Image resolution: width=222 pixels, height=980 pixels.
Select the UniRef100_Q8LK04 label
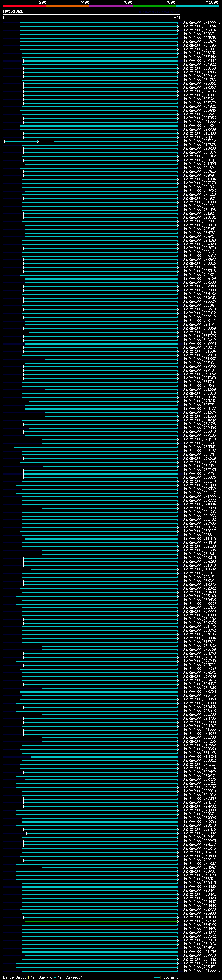[x=199, y=125]
